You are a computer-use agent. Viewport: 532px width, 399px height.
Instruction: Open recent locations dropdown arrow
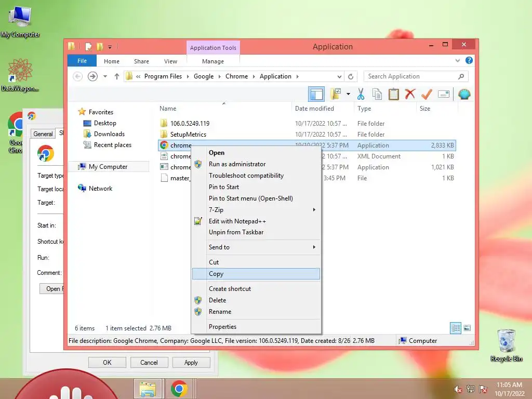(x=105, y=76)
